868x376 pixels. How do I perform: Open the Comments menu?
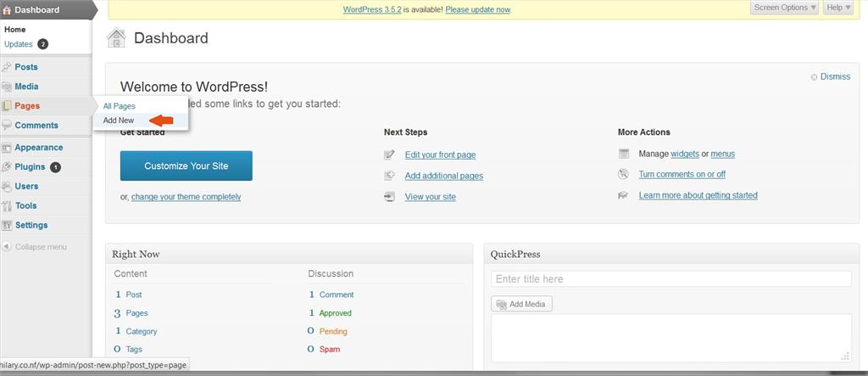point(36,126)
